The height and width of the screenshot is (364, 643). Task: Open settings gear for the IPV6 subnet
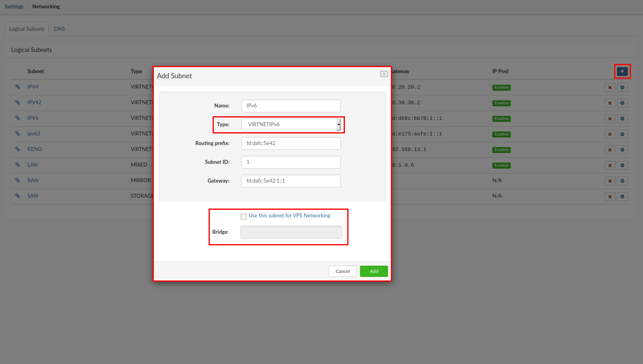click(x=622, y=118)
